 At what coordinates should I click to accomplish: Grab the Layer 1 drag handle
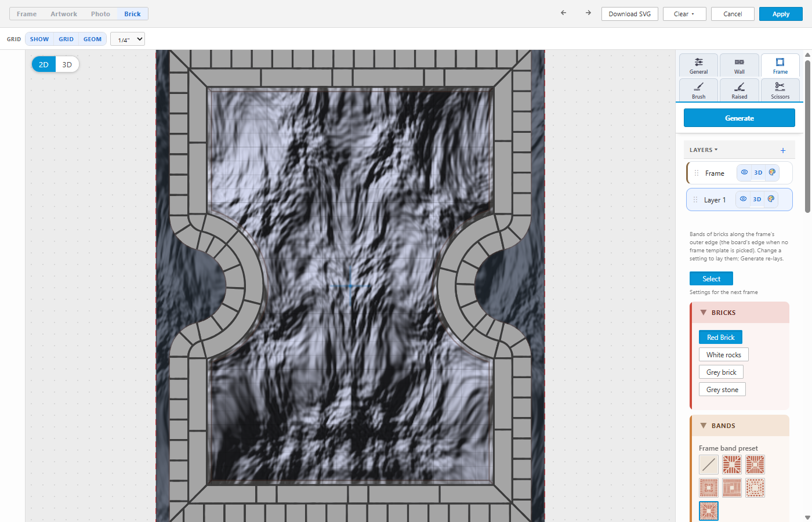[695, 200]
